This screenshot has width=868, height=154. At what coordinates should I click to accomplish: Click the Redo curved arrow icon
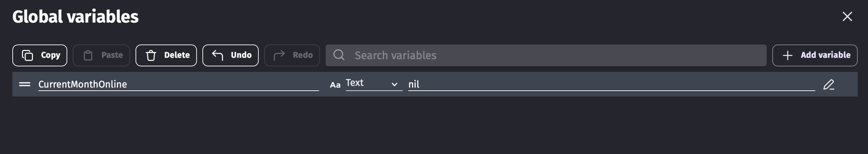279,55
